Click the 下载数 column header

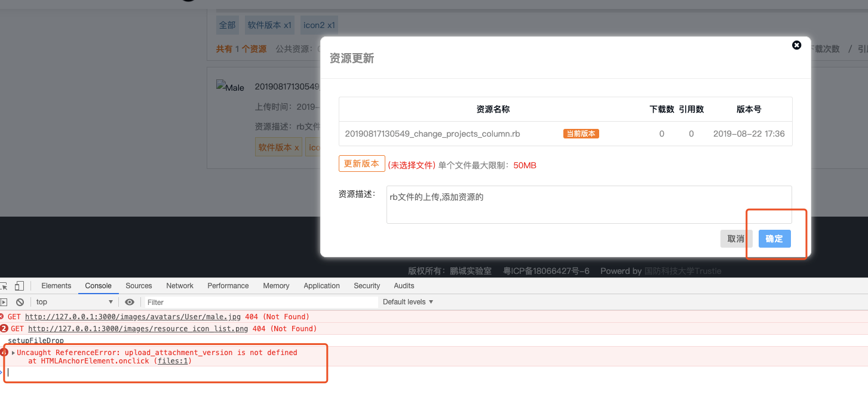(662, 109)
